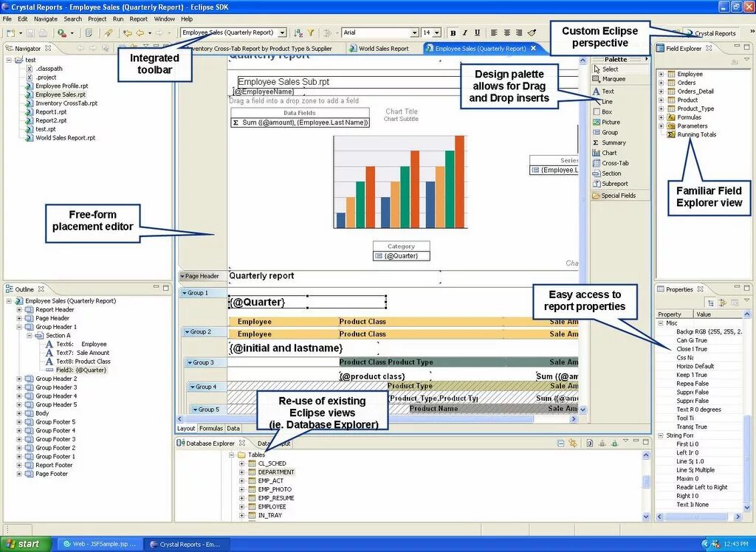Choose the Cross-Tab palette tool
Viewport: 756px width, 552px height.
[611, 163]
